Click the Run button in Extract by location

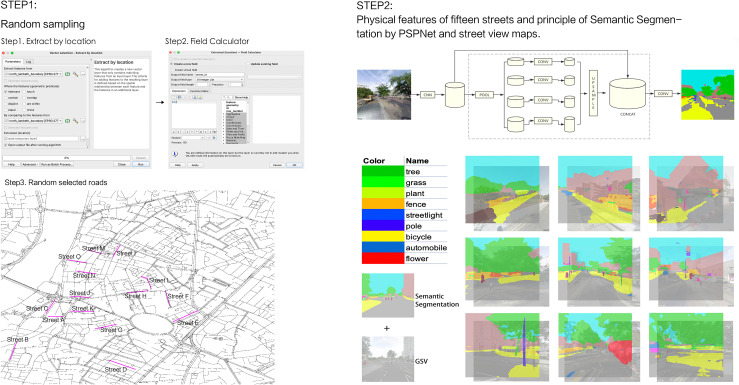click(140, 164)
